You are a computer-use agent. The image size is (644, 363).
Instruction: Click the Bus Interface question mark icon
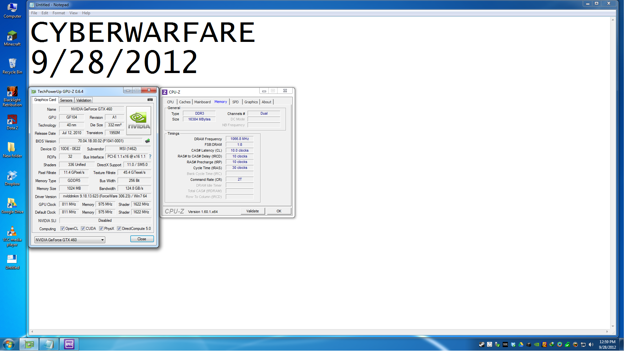click(150, 156)
